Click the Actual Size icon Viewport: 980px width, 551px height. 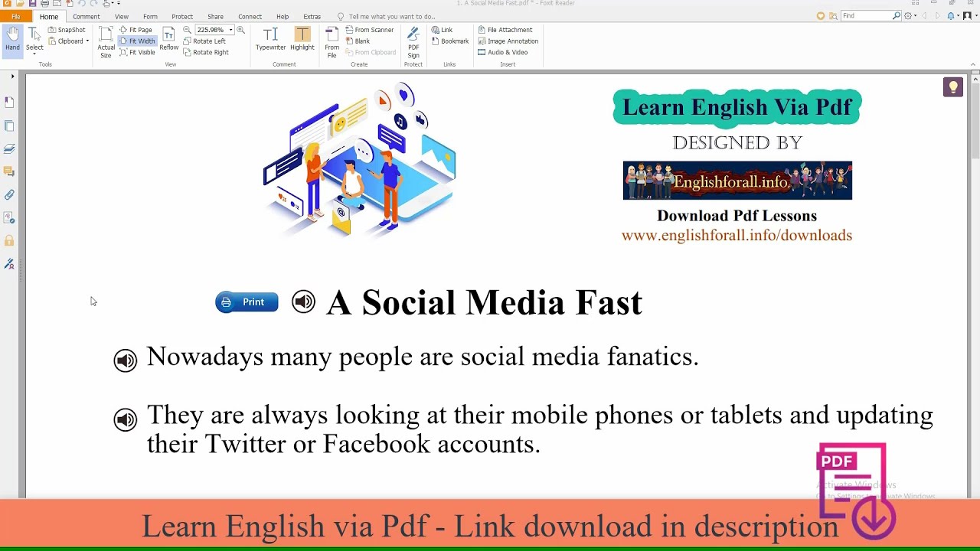click(106, 41)
